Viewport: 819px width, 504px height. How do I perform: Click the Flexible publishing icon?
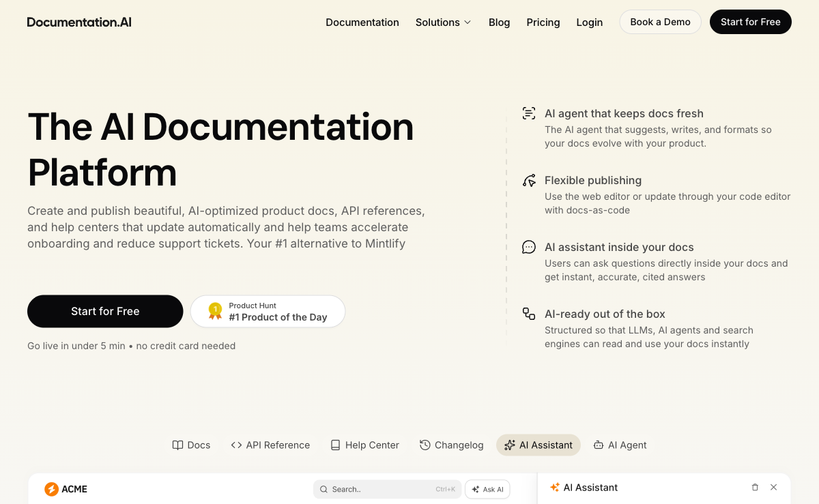pyautogui.click(x=529, y=181)
